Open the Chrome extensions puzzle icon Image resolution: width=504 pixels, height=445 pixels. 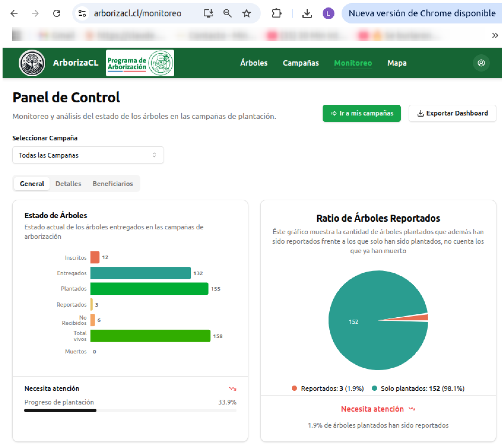coord(276,13)
